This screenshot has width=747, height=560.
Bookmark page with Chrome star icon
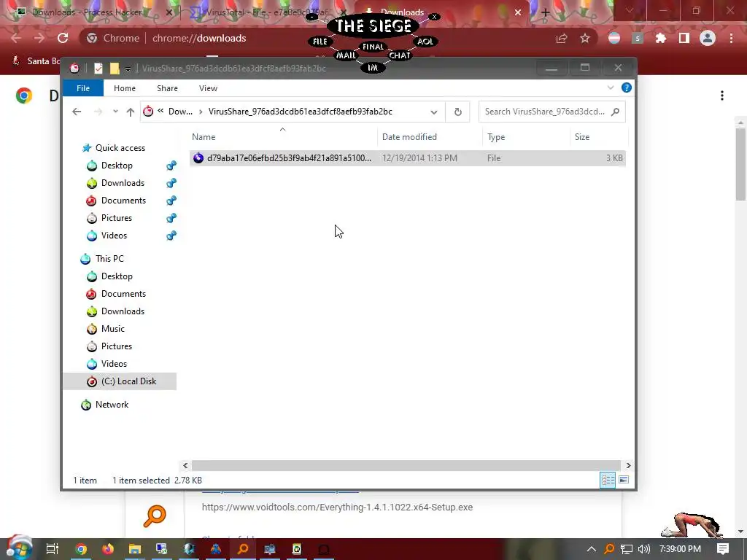coord(585,38)
